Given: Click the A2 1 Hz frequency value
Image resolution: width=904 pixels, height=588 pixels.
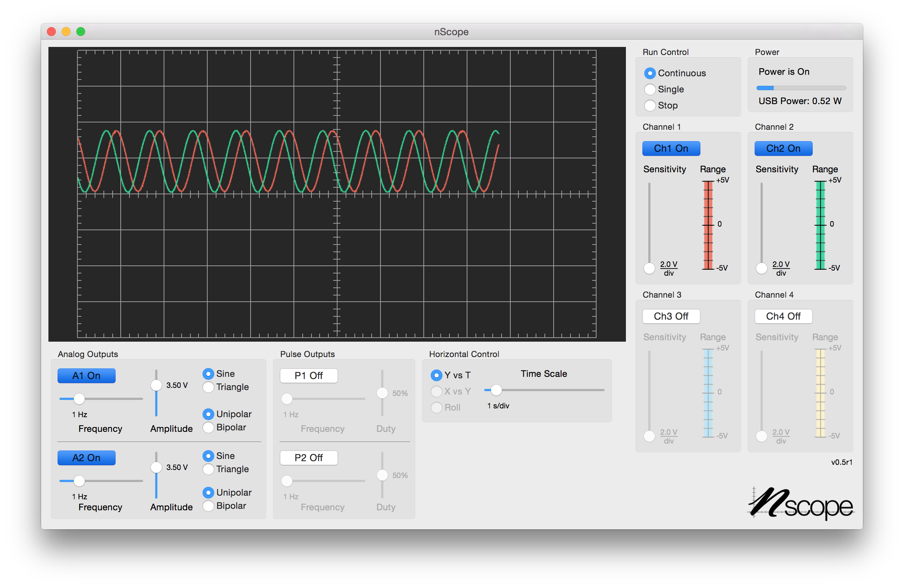Looking at the screenshot, I should pyautogui.click(x=80, y=496).
